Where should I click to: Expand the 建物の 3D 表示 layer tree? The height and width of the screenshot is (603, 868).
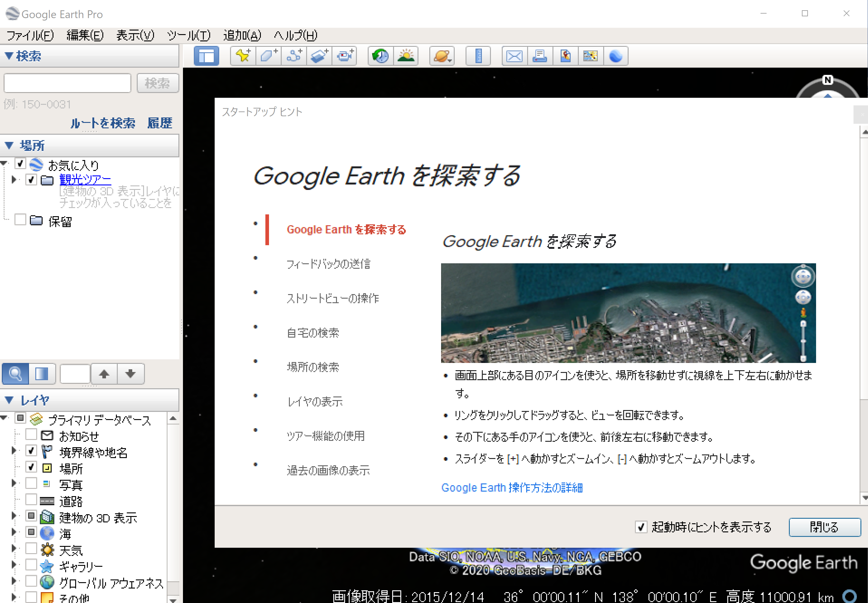click(14, 516)
